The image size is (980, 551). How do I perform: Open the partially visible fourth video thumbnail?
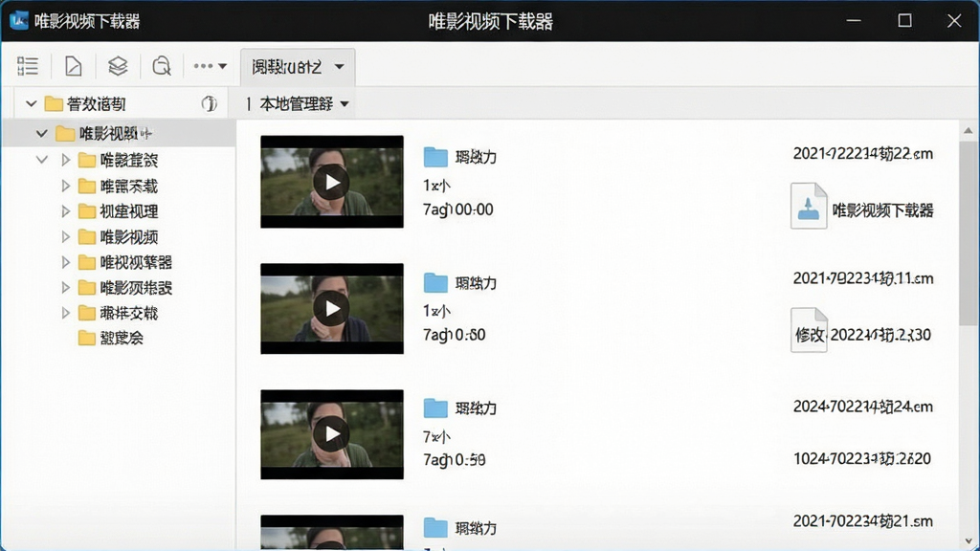tap(332, 533)
